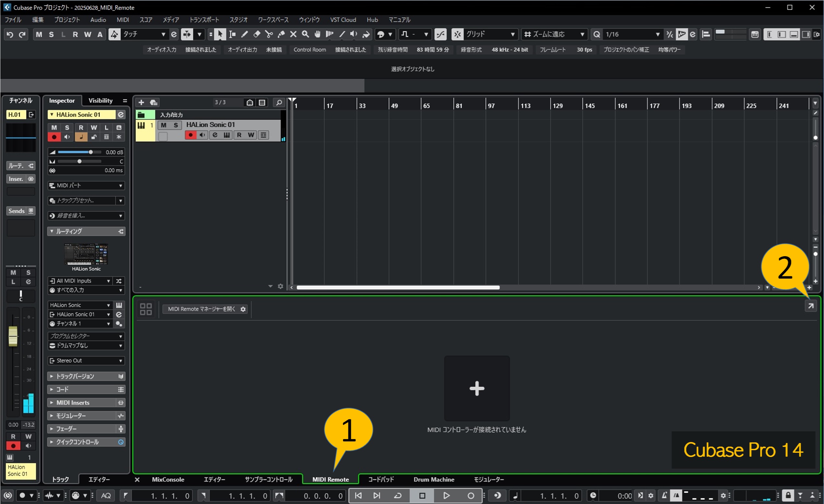Viewport: 824px width, 504px height.
Task: Switch to Drum Machine lower zone tab
Action: [434, 479]
